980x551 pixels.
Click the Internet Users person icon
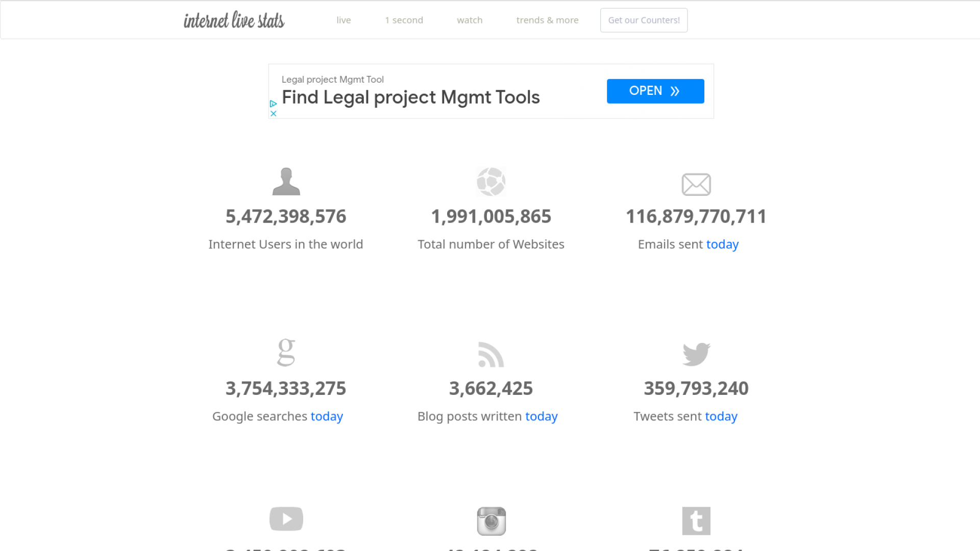pos(286,182)
